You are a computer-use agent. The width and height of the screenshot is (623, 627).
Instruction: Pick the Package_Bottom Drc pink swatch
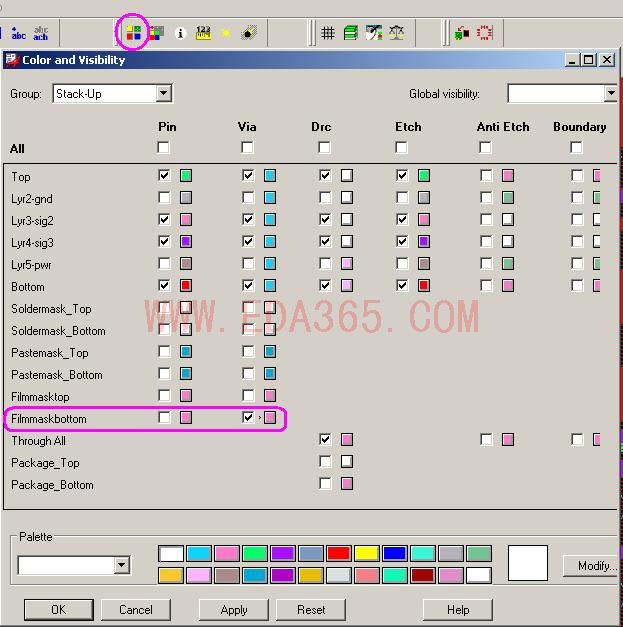(347, 483)
